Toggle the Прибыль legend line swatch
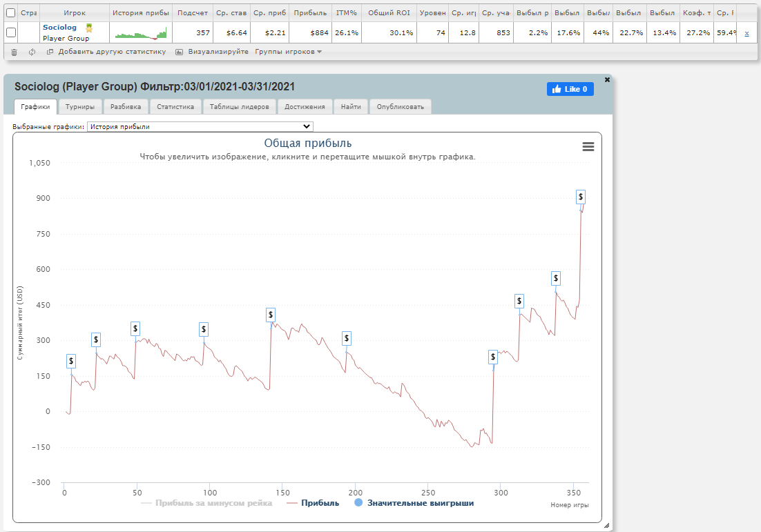Screen dimensions: 761x532 pos(291,504)
